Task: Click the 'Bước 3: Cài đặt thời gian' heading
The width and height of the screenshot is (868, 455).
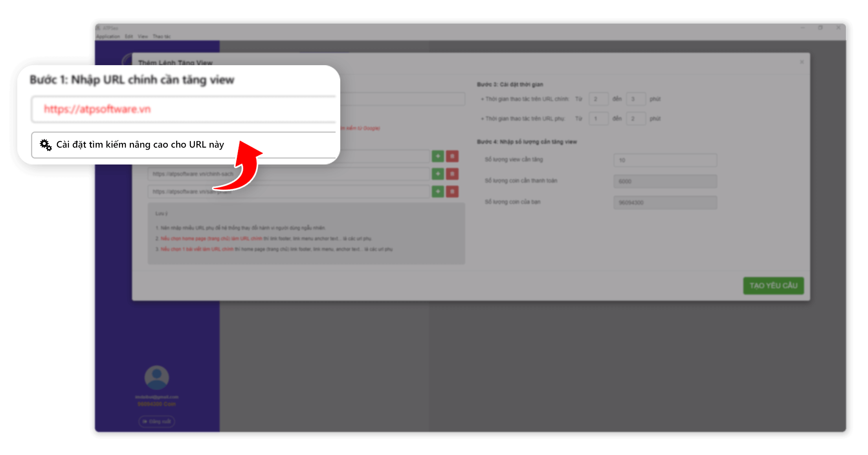Action: (510, 84)
